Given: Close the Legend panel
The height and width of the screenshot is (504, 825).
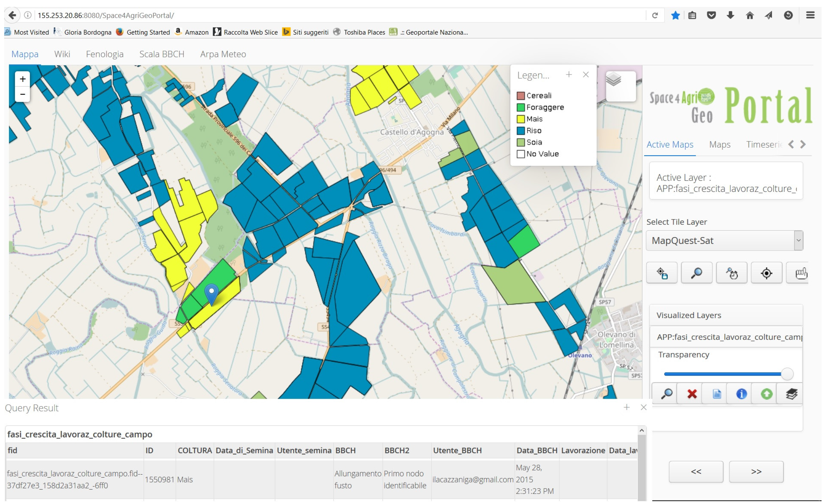Looking at the screenshot, I should click(586, 74).
